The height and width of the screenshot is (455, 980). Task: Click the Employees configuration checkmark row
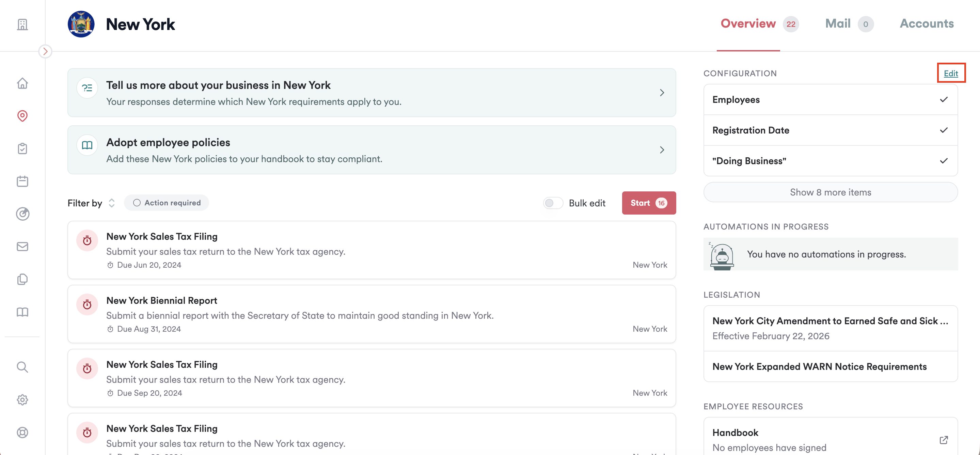pyautogui.click(x=830, y=100)
